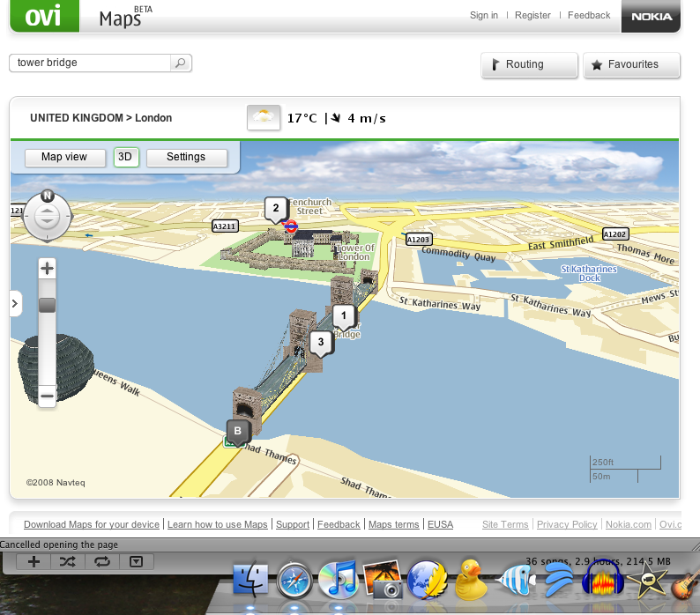
Task: Click the compass tilt up arrow
Action: pos(47,211)
